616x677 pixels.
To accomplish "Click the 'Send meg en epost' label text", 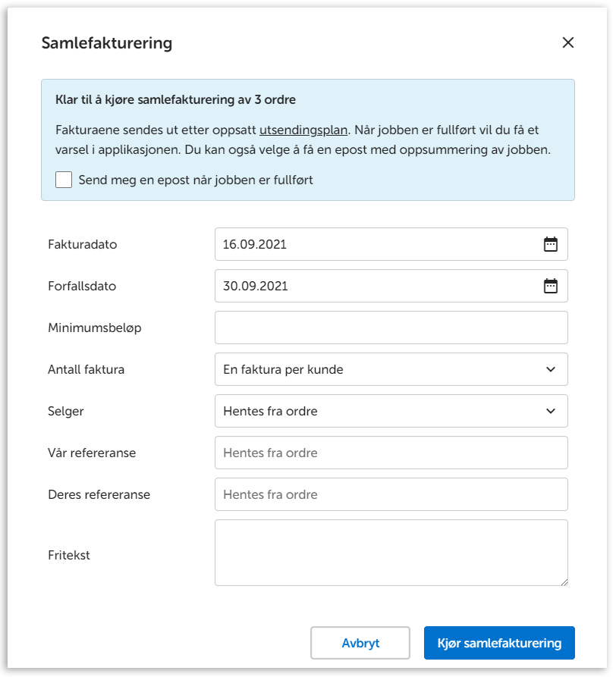I will pyautogui.click(x=196, y=180).
